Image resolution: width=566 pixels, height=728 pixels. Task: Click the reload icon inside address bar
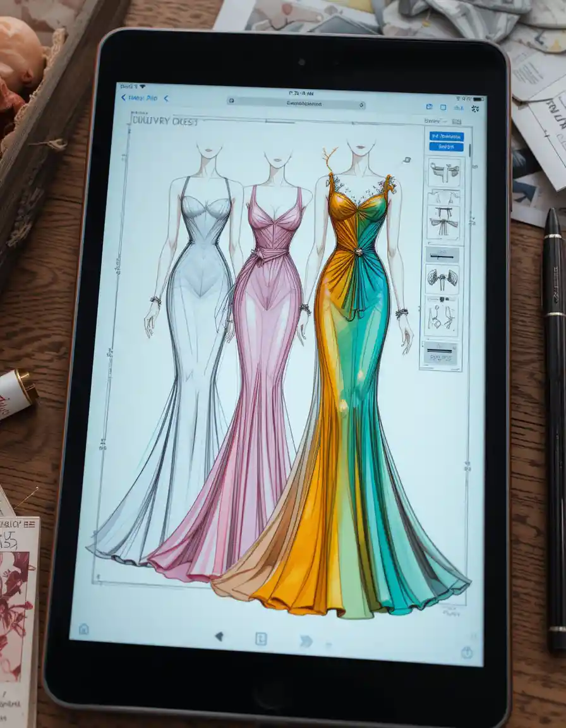(x=361, y=106)
